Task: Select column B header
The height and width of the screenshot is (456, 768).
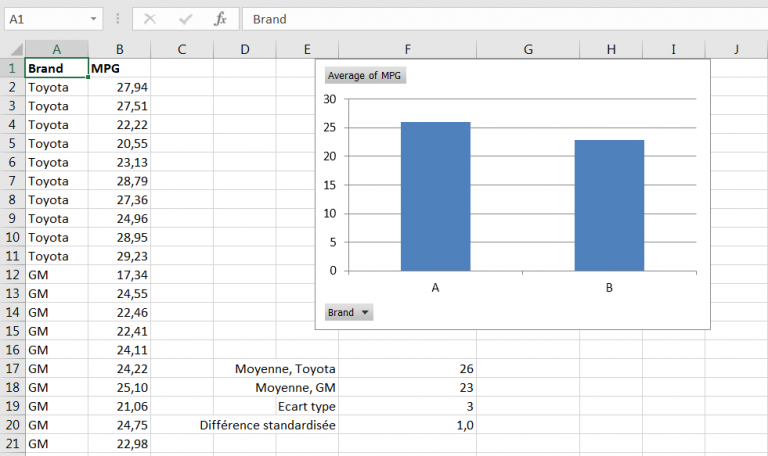Action: (120, 49)
